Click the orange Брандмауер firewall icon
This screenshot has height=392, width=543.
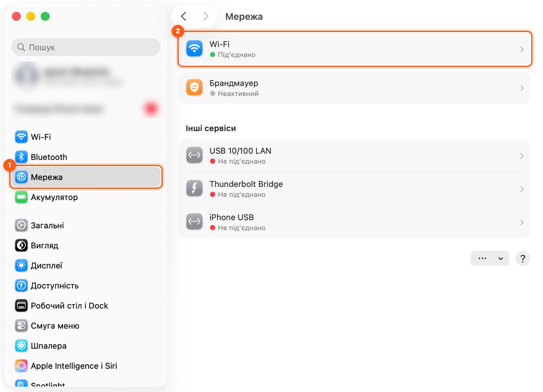pos(194,88)
